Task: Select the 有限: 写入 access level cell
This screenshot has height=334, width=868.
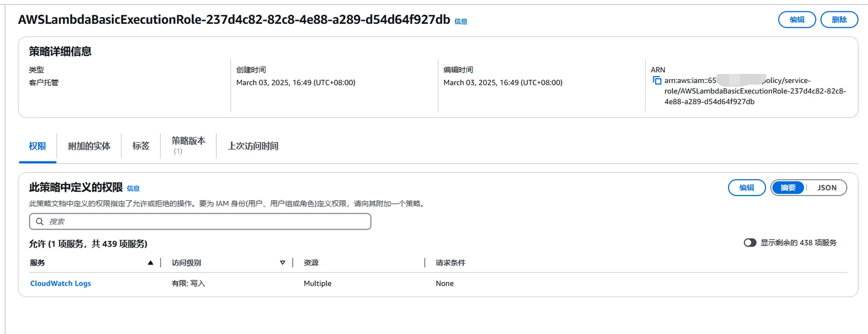Action: coord(188,283)
